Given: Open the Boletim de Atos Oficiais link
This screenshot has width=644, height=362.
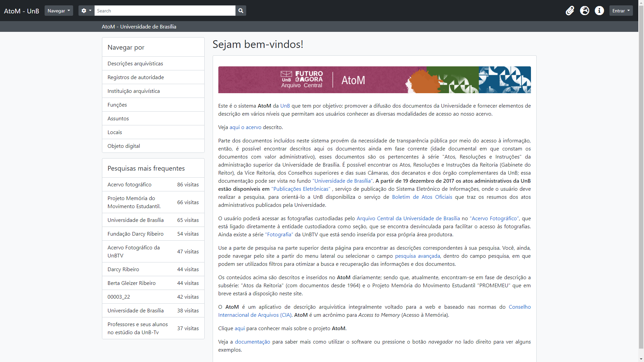Looking at the screenshot, I should click(x=422, y=197).
